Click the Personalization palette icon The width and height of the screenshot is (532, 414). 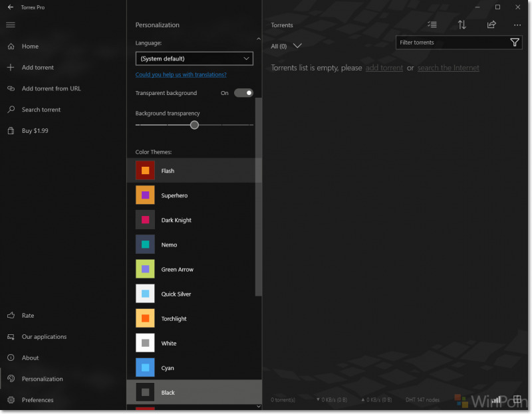(11, 379)
